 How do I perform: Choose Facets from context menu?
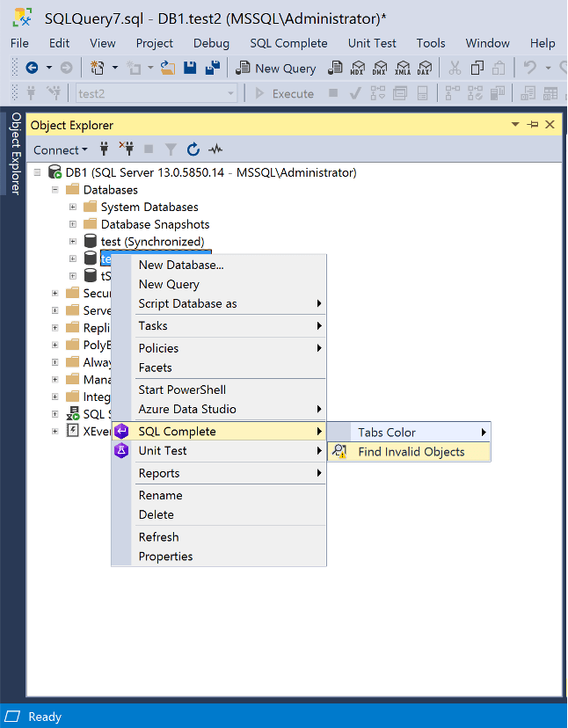(219, 368)
